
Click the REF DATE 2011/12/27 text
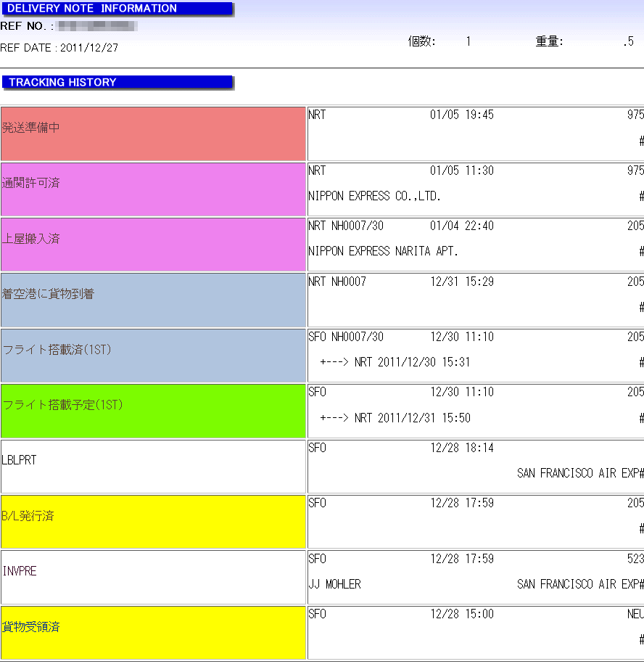coord(59,48)
